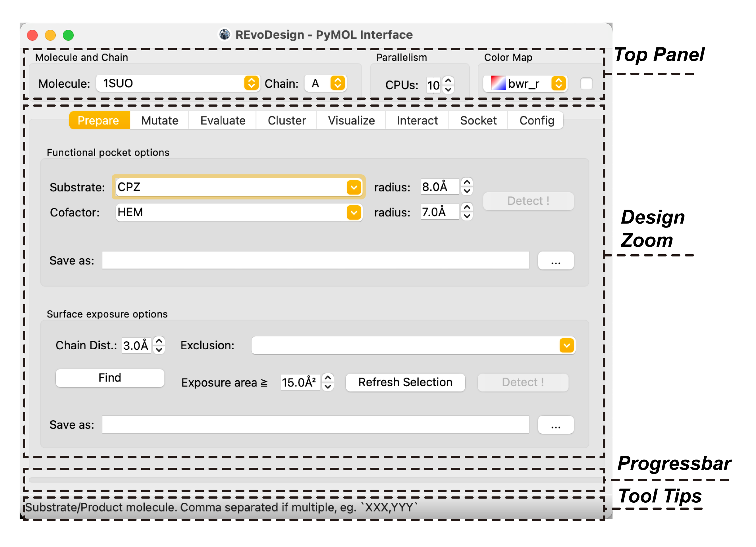
Task: Click the progress bar at the bottom
Action: [x=316, y=480]
